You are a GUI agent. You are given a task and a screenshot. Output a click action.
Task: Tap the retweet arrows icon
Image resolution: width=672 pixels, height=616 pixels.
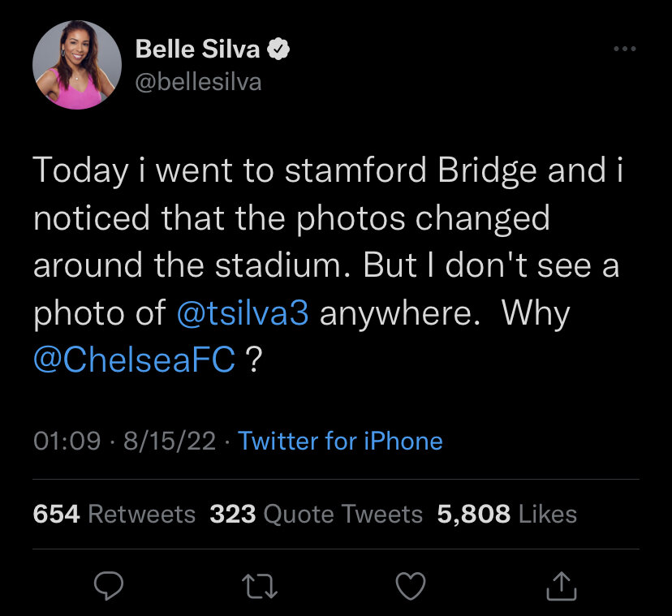[261, 586]
